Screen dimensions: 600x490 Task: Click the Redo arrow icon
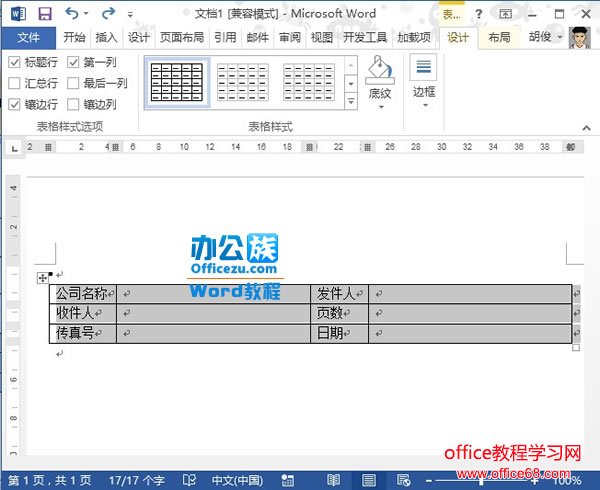point(108,13)
